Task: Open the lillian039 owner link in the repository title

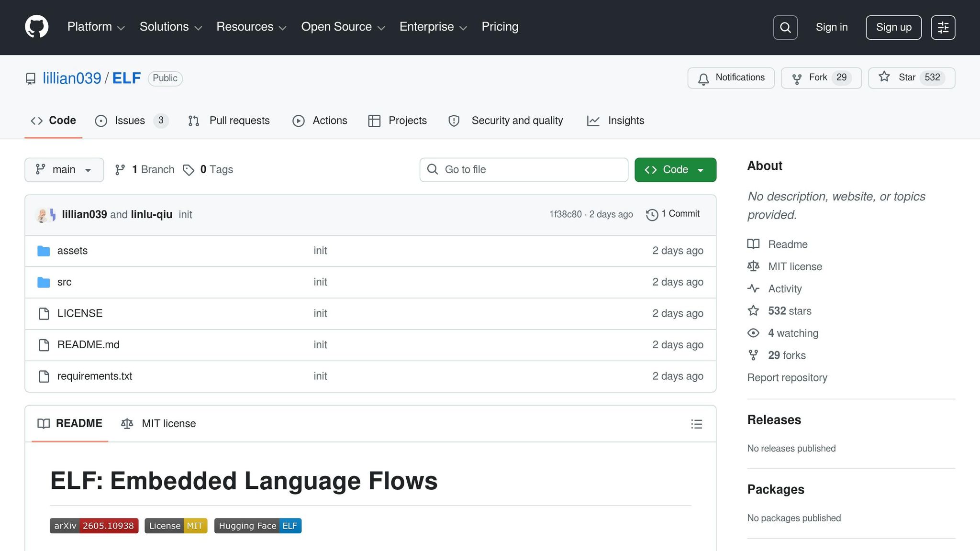Action: 72,78
